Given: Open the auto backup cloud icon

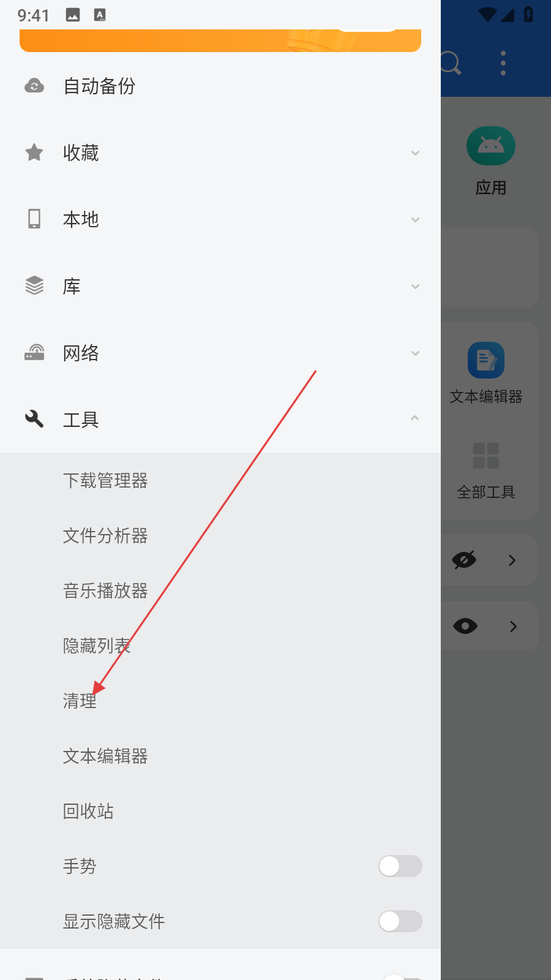Looking at the screenshot, I should click(34, 86).
